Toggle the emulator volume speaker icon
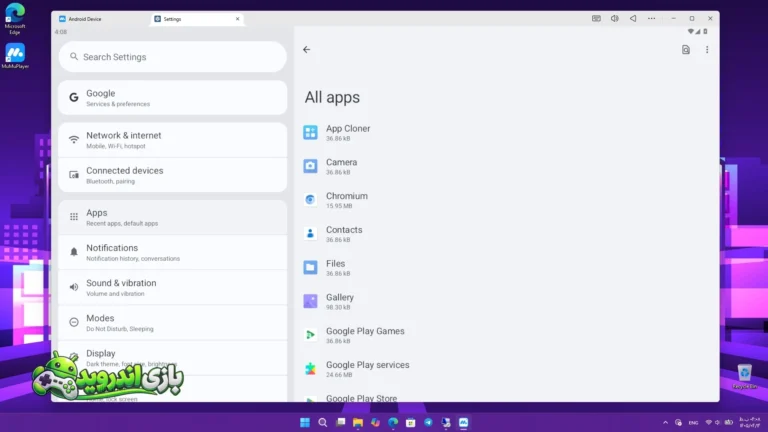 (614, 19)
